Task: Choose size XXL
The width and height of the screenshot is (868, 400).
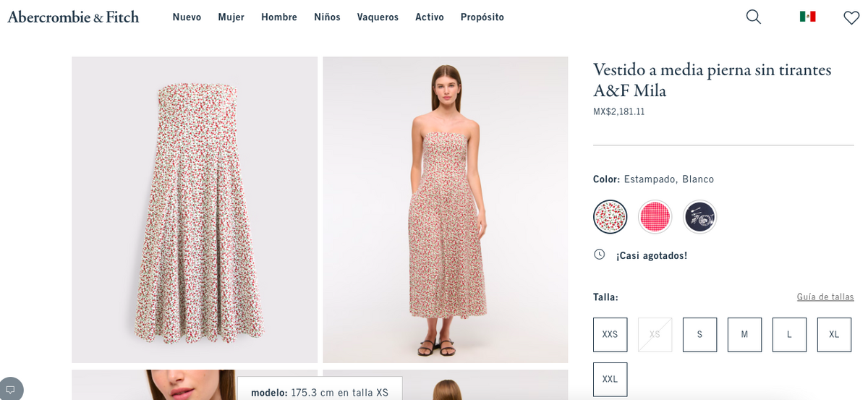Action: pyautogui.click(x=610, y=379)
